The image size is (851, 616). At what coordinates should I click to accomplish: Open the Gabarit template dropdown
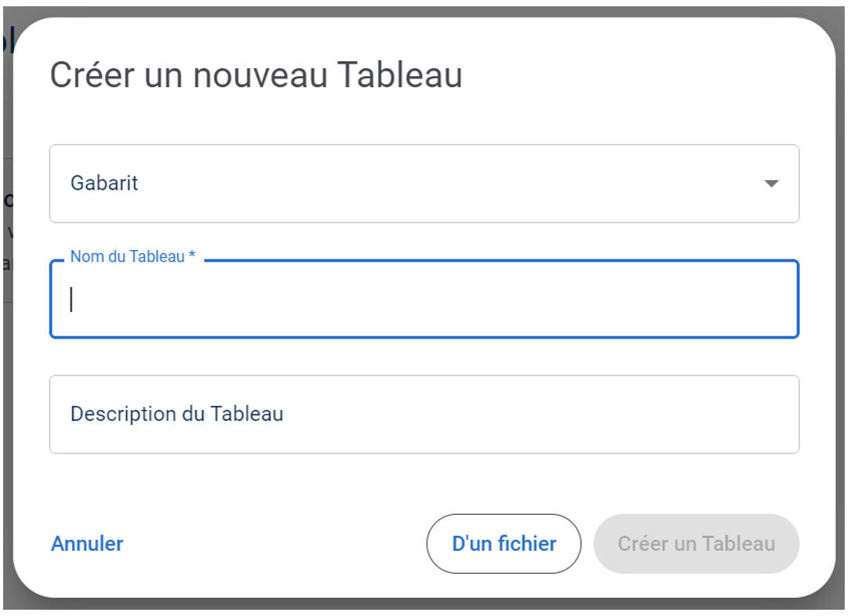424,183
